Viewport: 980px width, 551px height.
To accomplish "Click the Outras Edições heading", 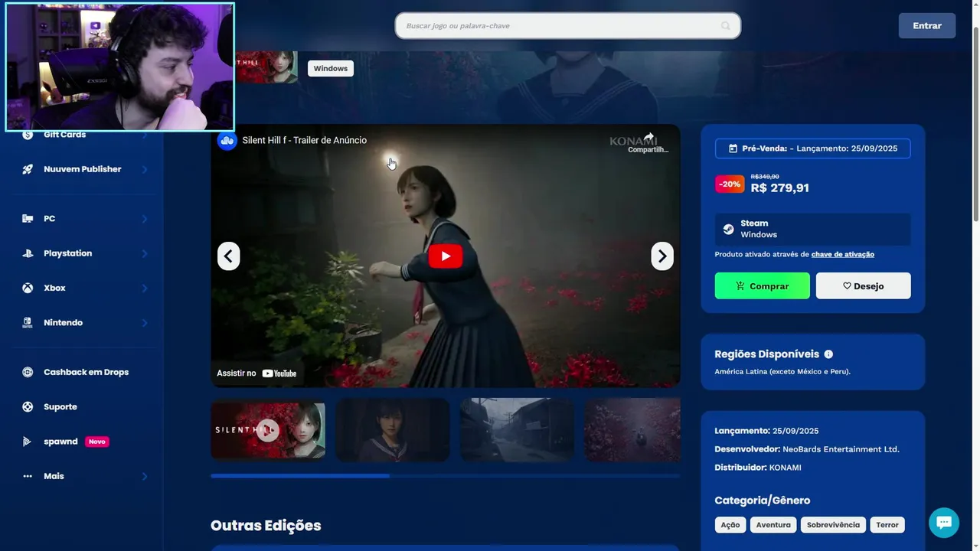I will point(266,526).
